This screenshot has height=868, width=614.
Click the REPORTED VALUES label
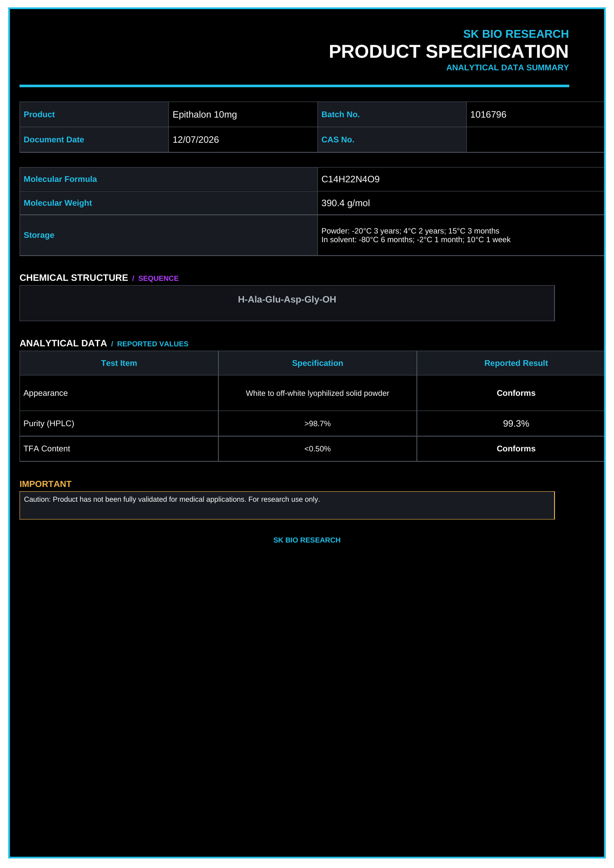tap(153, 344)
